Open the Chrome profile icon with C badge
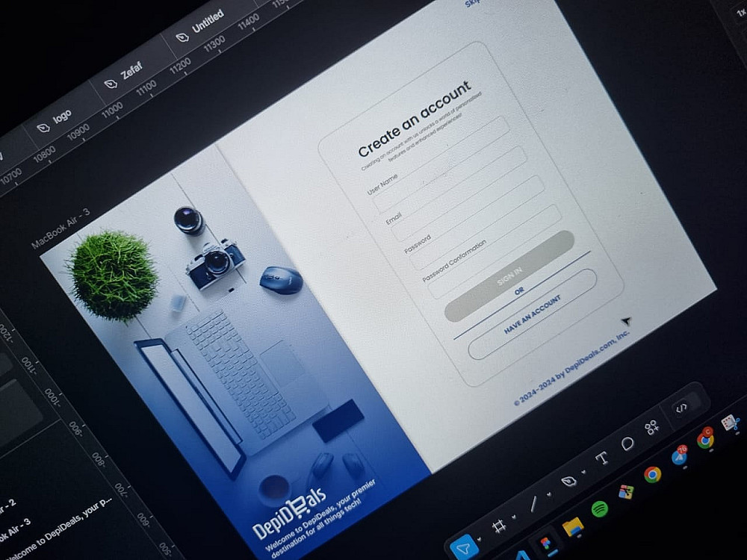747x560 pixels. click(706, 439)
